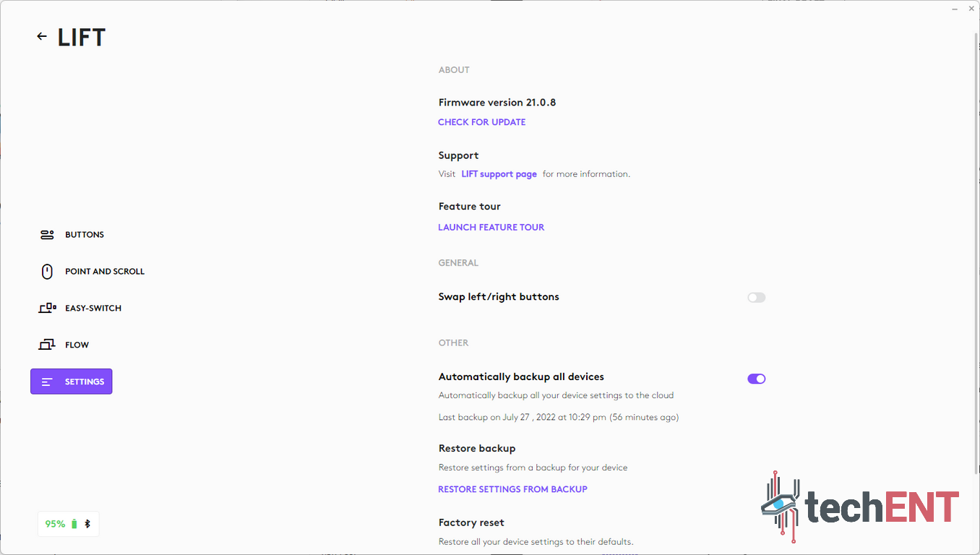Click CHECK FOR UPDATE link
This screenshot has height=555, width=980.
[x=481, y=122]
